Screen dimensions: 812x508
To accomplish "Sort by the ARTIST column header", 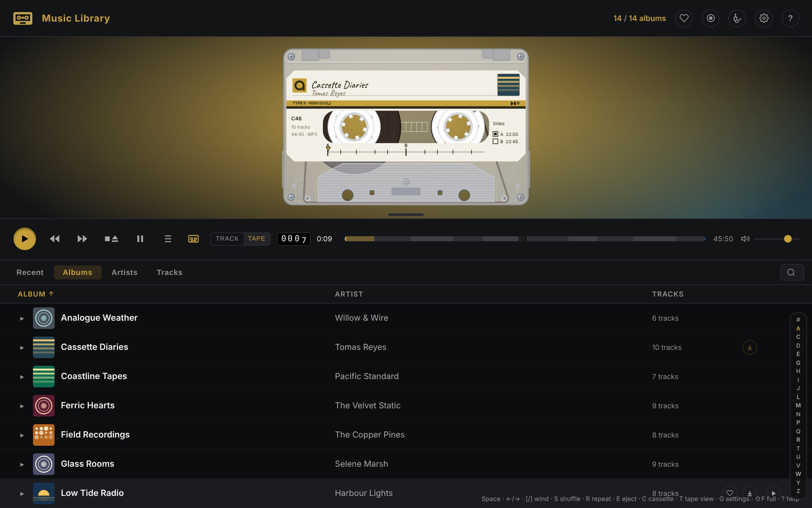I will (x=349, y=294).
